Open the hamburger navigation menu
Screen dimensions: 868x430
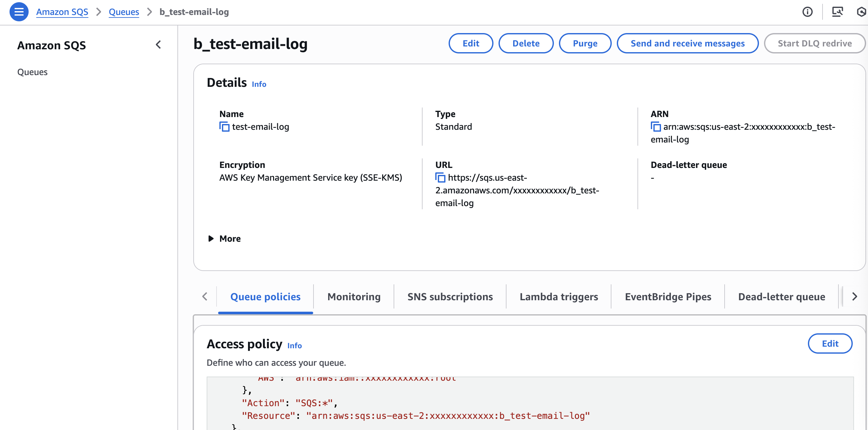[x=19, y=11]
